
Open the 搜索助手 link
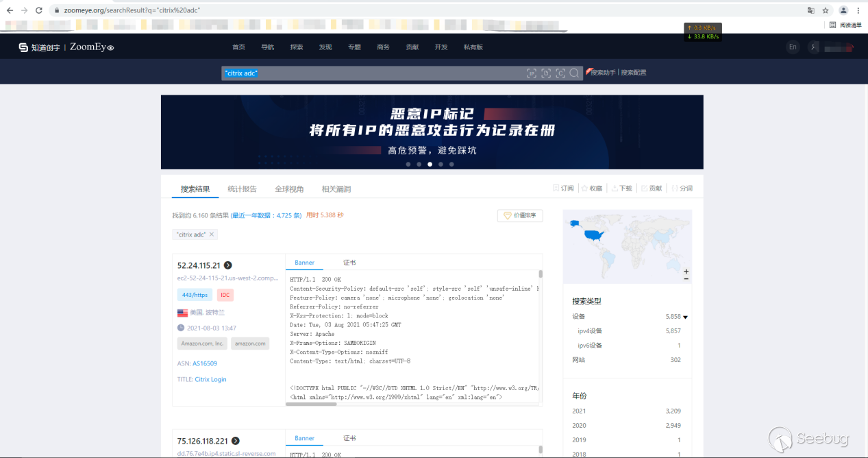tap(604, 73)
